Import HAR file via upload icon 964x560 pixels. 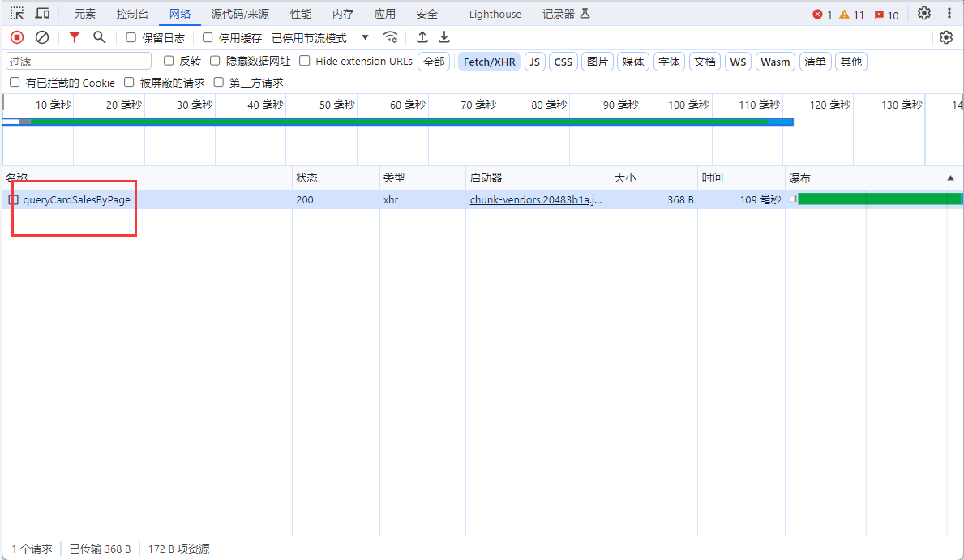coord(422,37)
